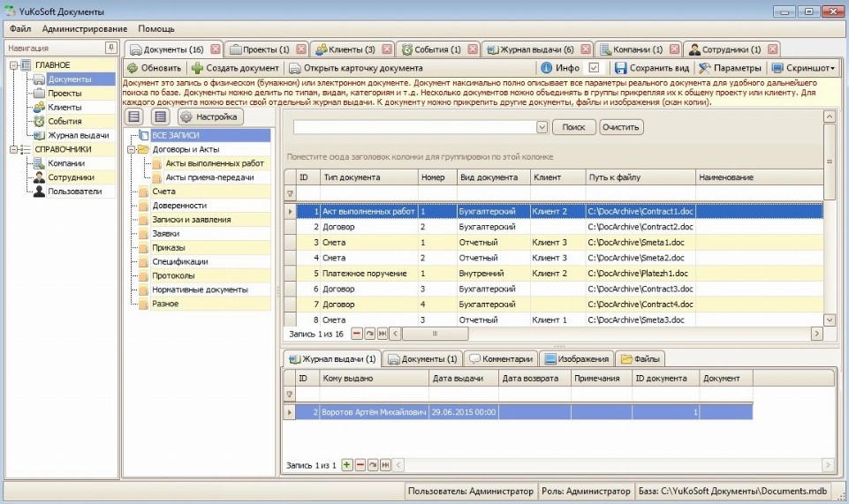This screenshot has width=849, height=504.
Task: Open Сохранить вид floppy disk icon
Action: [x=620, y=68]
